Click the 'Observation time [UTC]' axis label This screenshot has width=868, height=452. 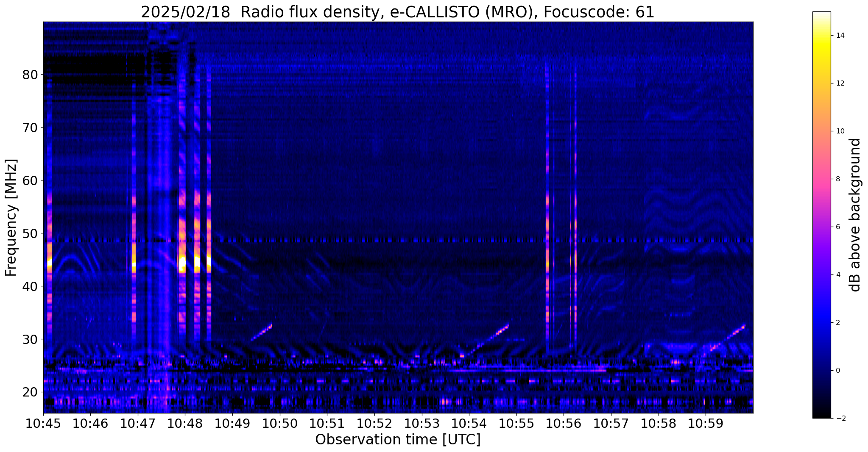click(x=398, y=440)
